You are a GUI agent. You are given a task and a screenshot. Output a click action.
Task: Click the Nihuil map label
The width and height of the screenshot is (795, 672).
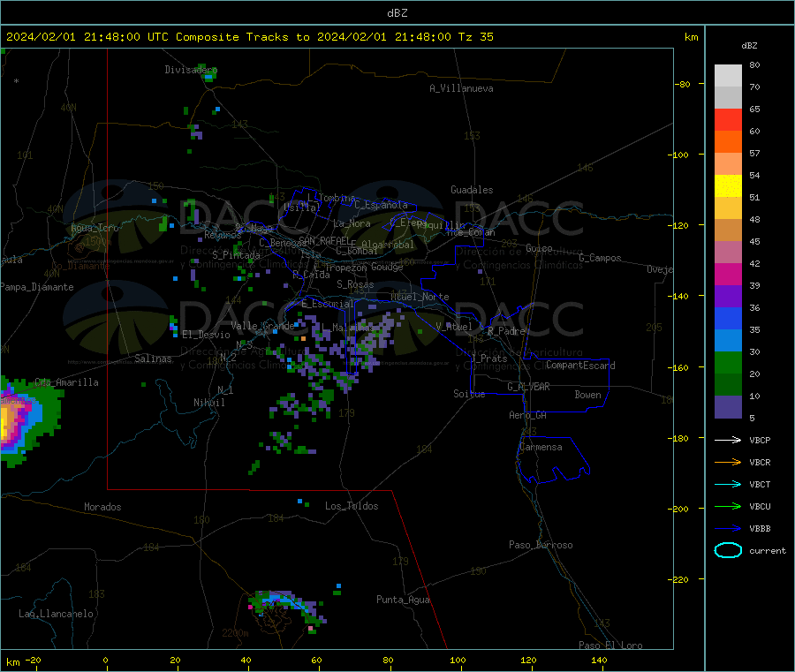(x=208, y=403)
